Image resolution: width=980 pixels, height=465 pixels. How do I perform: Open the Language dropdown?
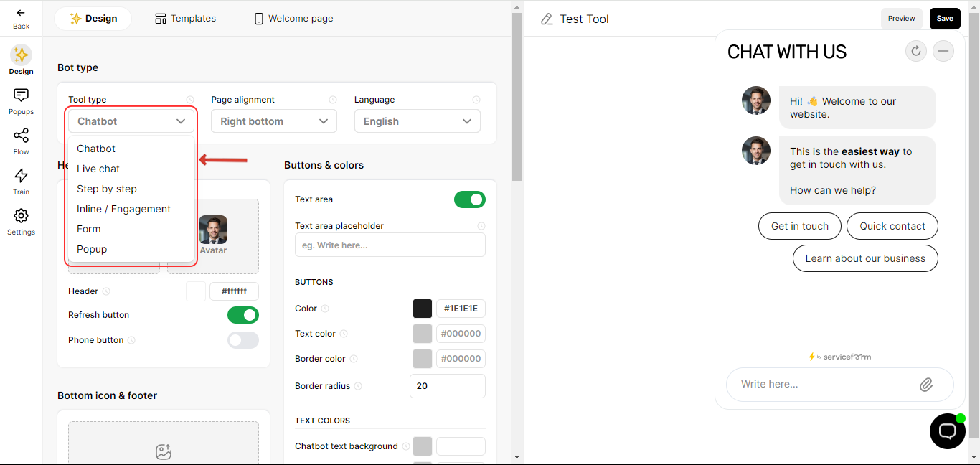(x=418, y=121)
